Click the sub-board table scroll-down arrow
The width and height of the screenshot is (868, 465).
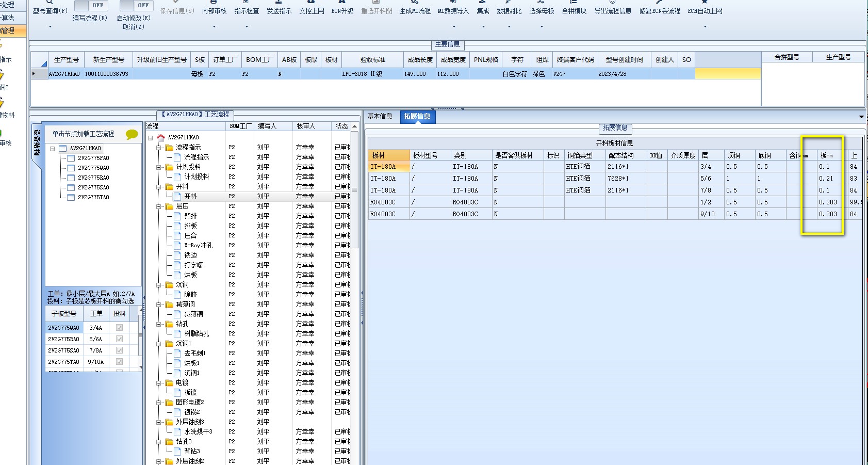click(140, 367)
